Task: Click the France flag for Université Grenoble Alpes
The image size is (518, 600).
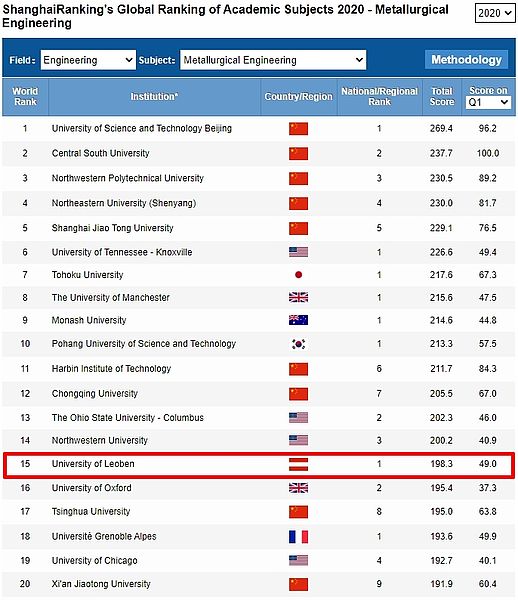Action: click(298, 536)
